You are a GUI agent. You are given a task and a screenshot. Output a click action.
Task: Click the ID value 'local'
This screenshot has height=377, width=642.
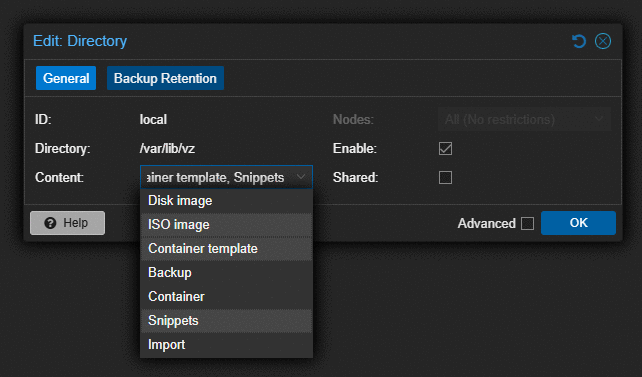pos(153,120)
